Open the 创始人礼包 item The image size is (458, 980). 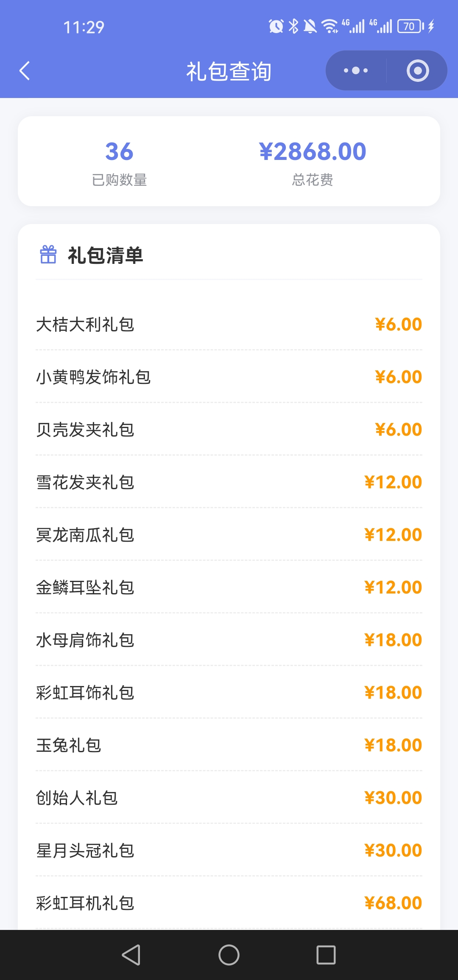pos(229,798)
